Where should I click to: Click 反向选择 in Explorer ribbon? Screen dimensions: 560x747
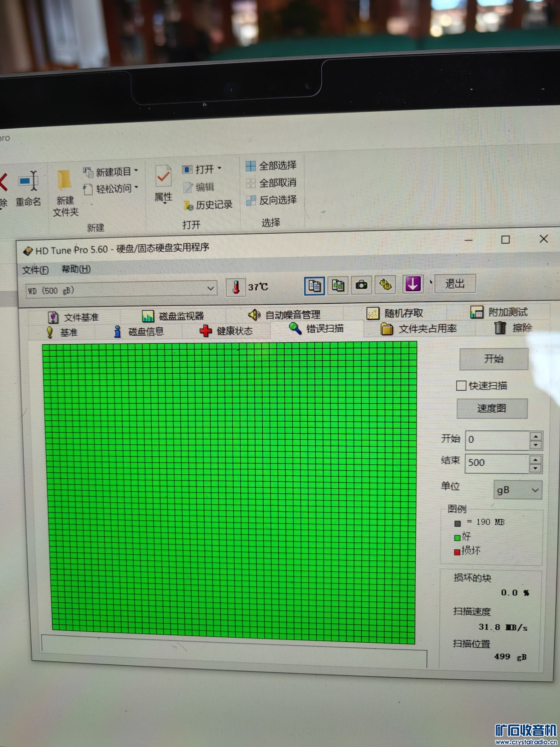[x=271, y=200]
